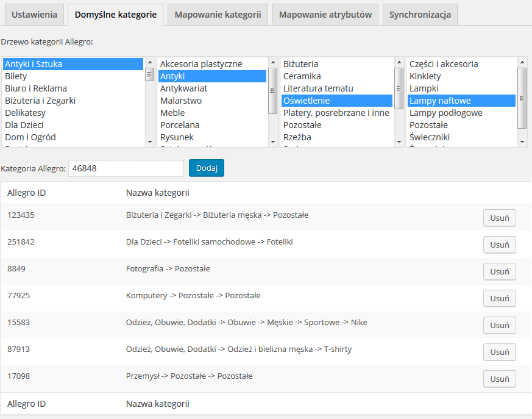Select Pozostałe in the fourth list

(461, 125)
